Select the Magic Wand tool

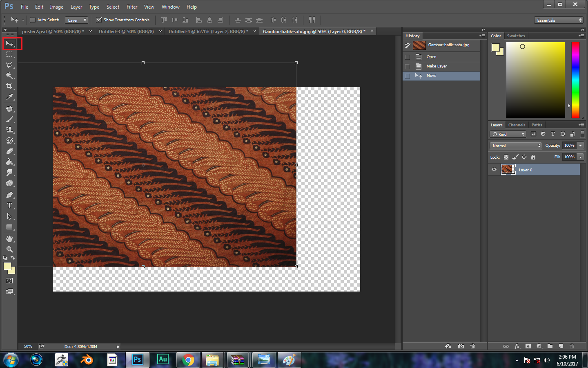[x=9, y=76]
